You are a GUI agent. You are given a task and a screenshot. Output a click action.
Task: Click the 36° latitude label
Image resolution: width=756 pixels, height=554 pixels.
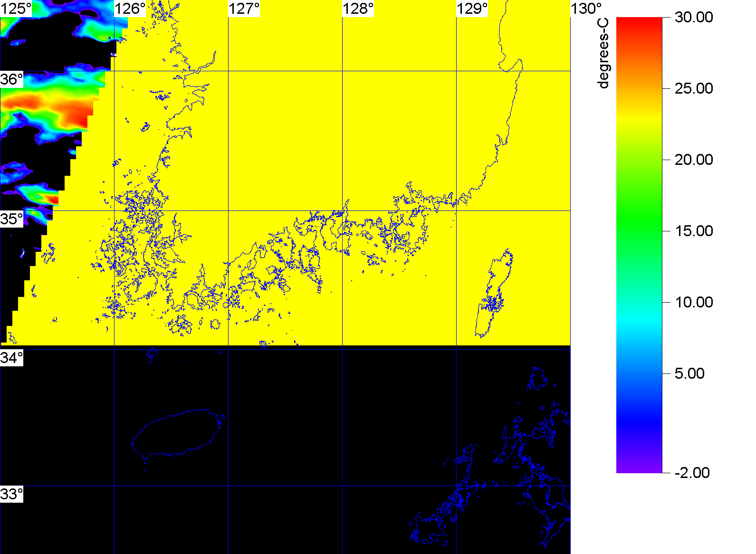12,79
